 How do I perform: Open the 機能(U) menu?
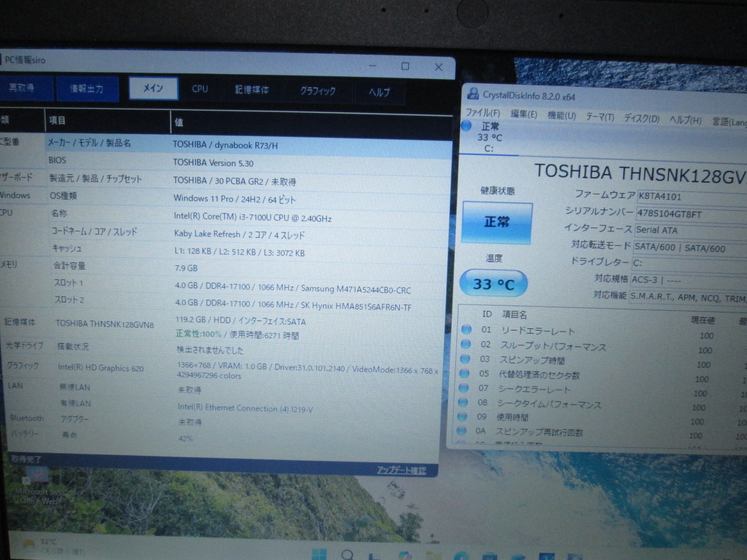coord(562,115)
